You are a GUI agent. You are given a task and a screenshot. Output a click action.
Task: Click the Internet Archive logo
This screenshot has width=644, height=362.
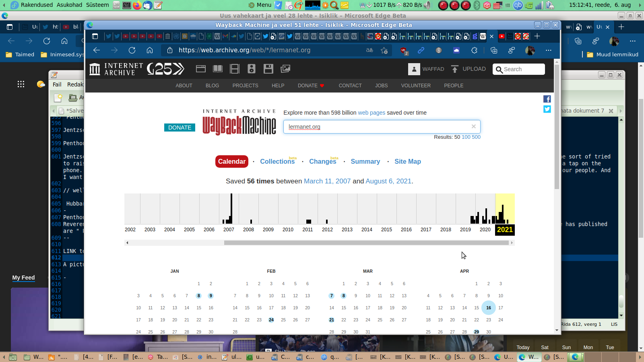[116, 69]
